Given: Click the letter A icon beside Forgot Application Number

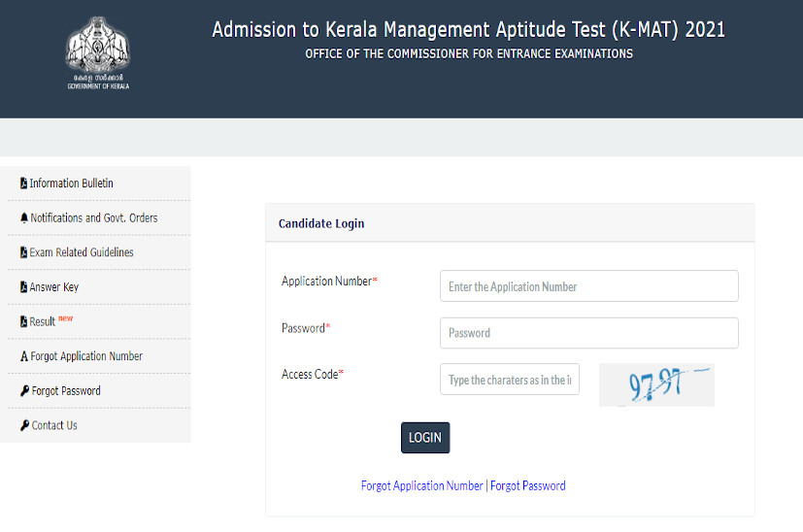Looking at the screenshot, I should (24, 356).
